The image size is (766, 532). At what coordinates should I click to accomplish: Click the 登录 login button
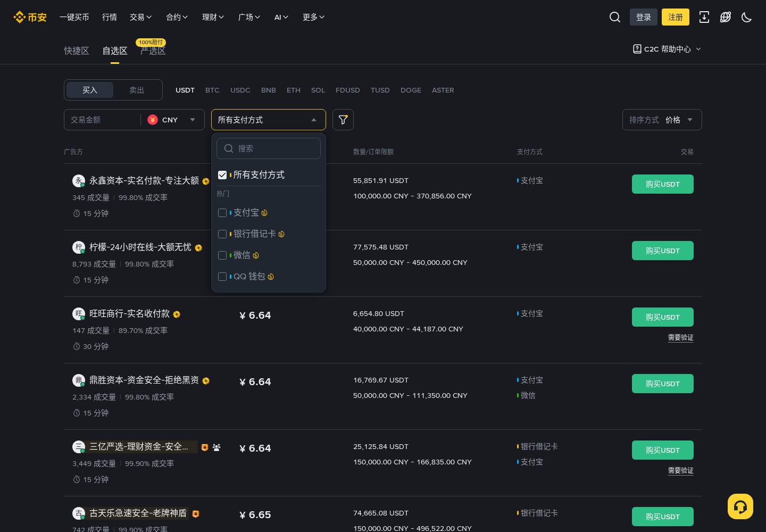(x=644, y=17)
